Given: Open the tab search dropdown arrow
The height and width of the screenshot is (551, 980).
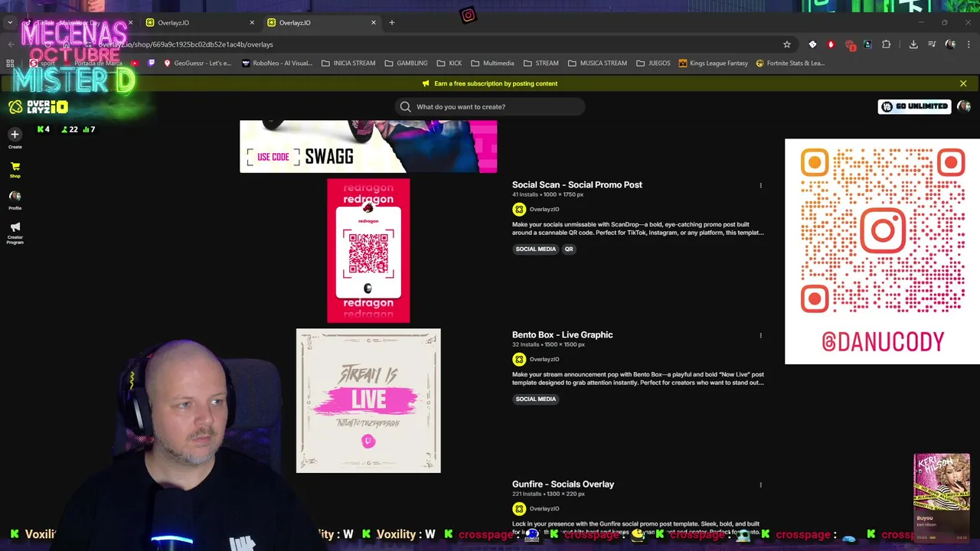Looking at the screenshot, I should [x=9, y=22].
